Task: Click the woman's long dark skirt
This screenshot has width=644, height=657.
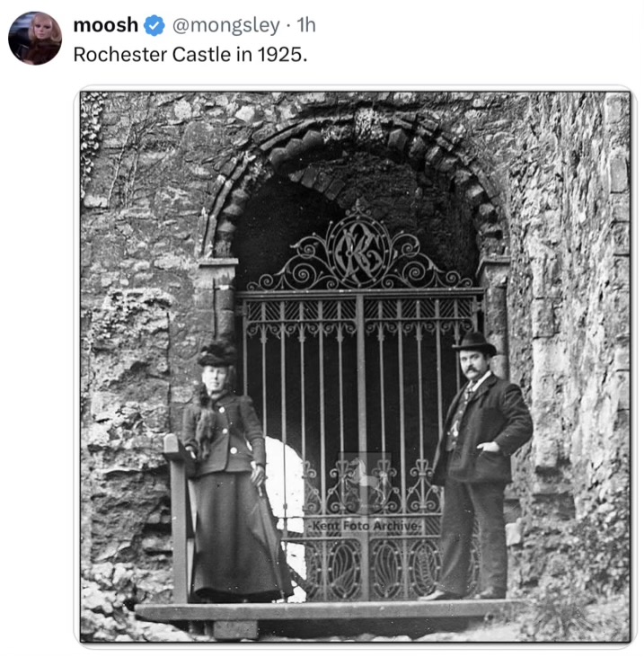Action: click(x=239, y=537)
